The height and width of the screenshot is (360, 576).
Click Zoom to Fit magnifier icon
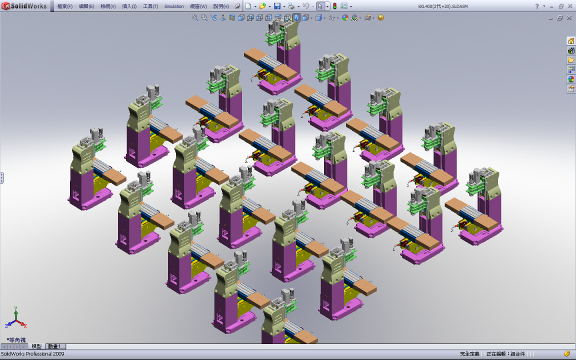(195, 18)
